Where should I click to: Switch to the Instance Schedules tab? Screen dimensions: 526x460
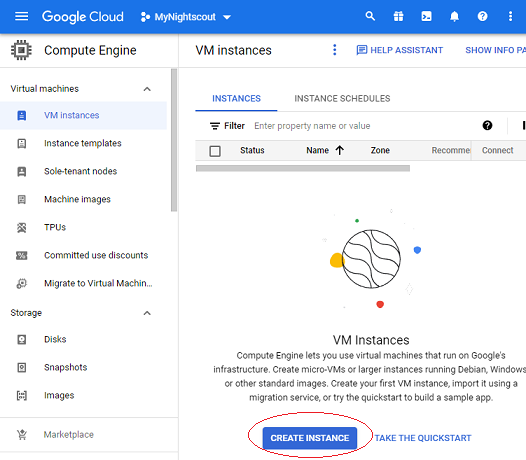(342, 98)
